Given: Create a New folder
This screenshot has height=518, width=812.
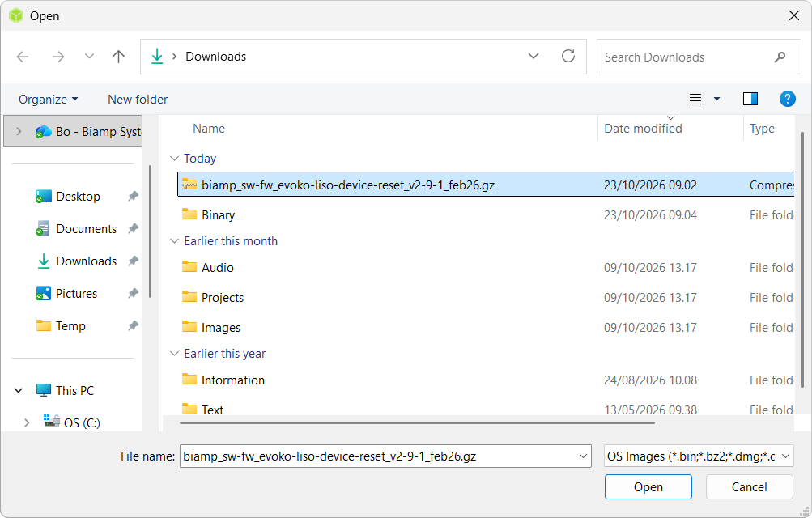Looking at the screenshot, I should 138,100.
